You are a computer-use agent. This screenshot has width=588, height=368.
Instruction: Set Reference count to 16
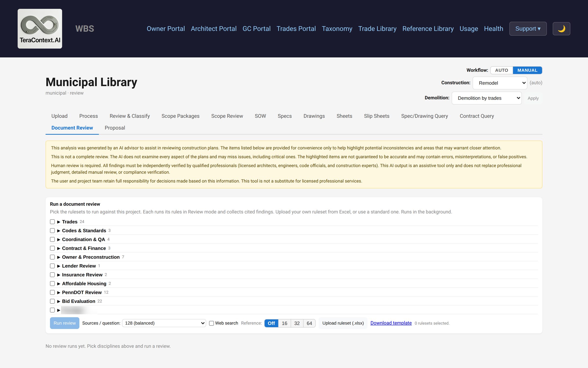coord(284,323)
